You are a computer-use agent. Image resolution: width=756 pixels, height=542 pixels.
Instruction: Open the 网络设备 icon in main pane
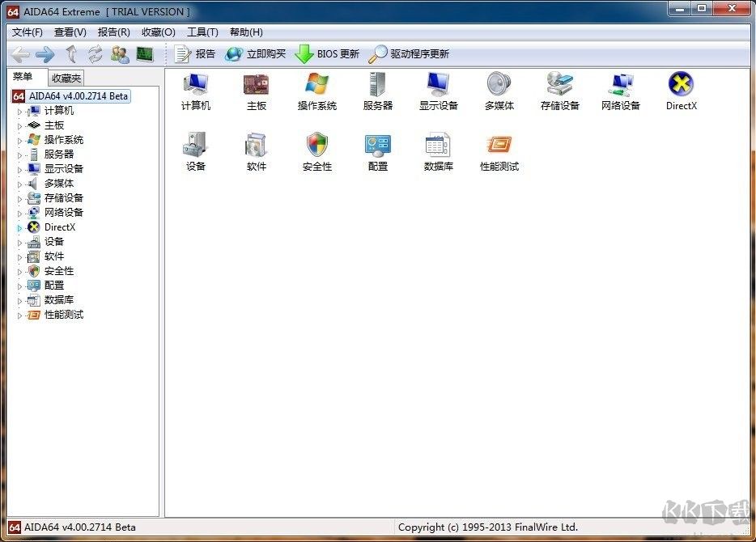[x=621, y=84]
